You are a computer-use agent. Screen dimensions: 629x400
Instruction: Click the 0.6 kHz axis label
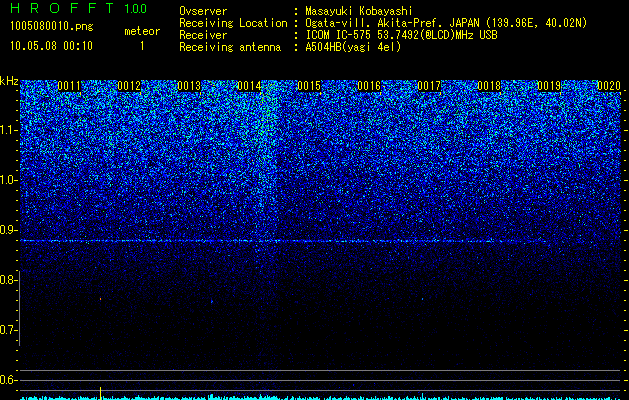(x=8, y=380)
